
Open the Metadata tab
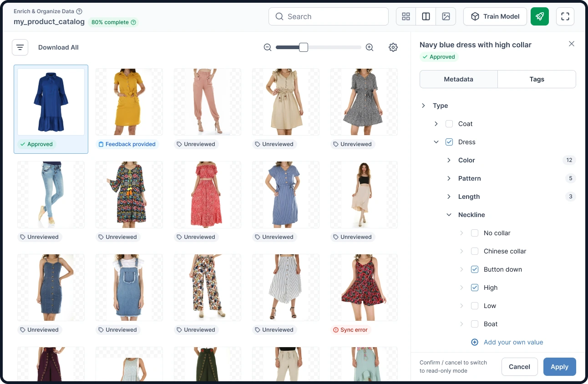(x=458, y=79)
